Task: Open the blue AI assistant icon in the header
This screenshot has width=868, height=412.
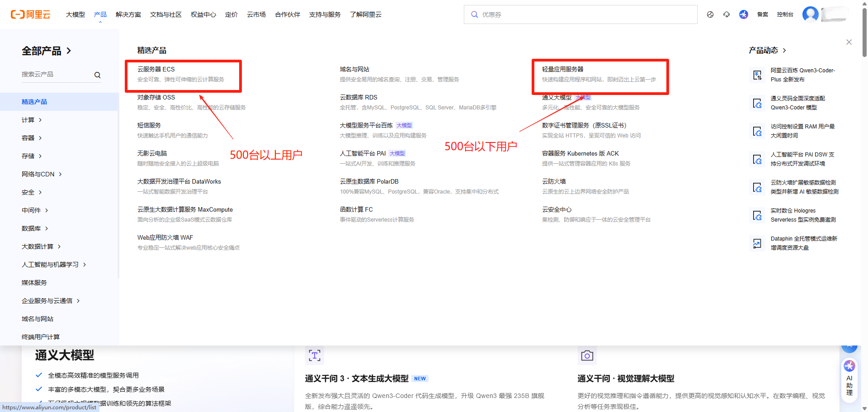Action: click(x=744, y=14)
